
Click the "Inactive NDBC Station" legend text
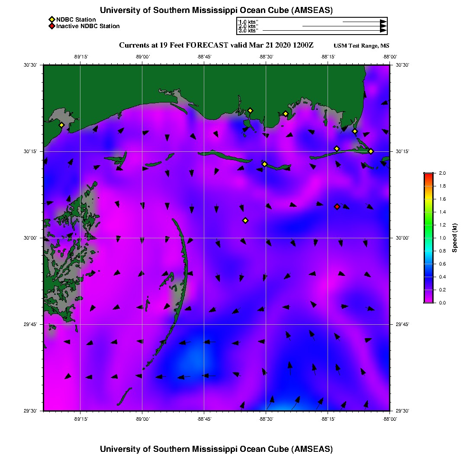tap(88, 26)
